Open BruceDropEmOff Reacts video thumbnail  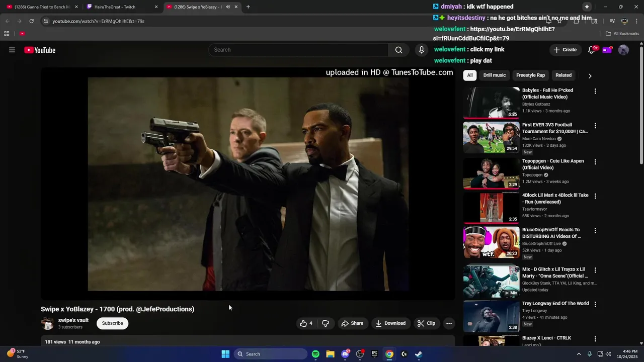[x=492, y=242]
